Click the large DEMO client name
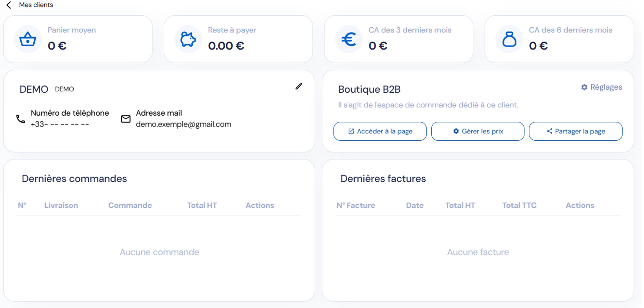The width and height of the screenshot is (644, 308). click(x=34, y=89)
